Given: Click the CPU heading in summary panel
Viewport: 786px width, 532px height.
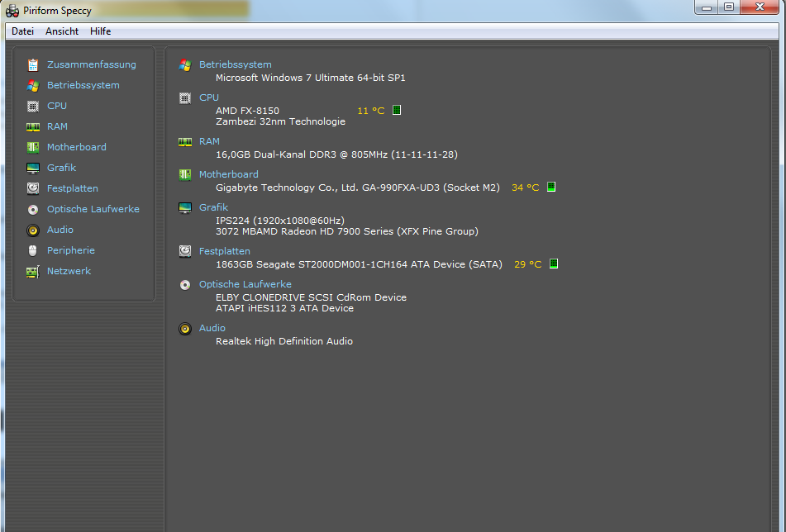Looking at the screenshot, I should pyautogui.click(x=208, y=97).
